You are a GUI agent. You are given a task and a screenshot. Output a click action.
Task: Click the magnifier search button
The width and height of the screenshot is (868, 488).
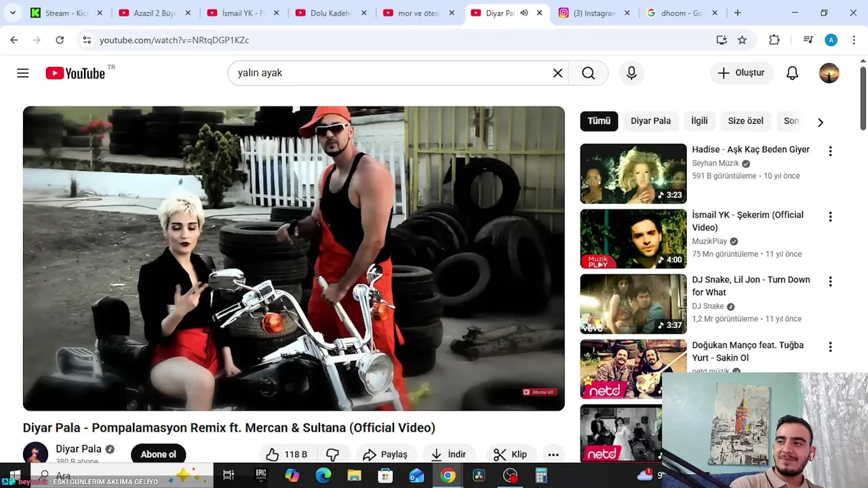(588, 73)
